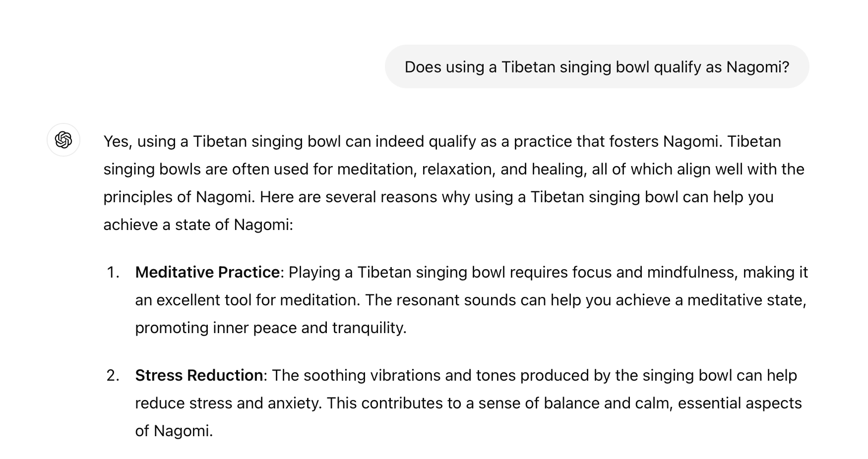The image size is (868, 459).
Task: Click the word "Yes" starting the response
Action: [116, 141]
